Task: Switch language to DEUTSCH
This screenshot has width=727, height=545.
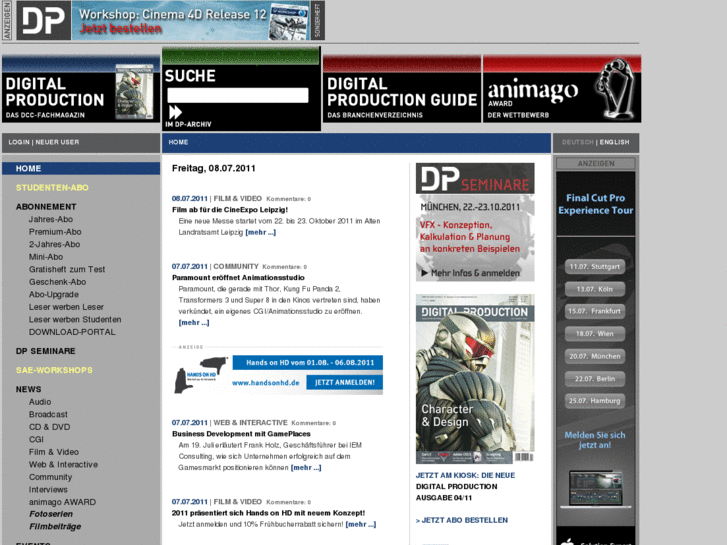Action: point(578,142)
